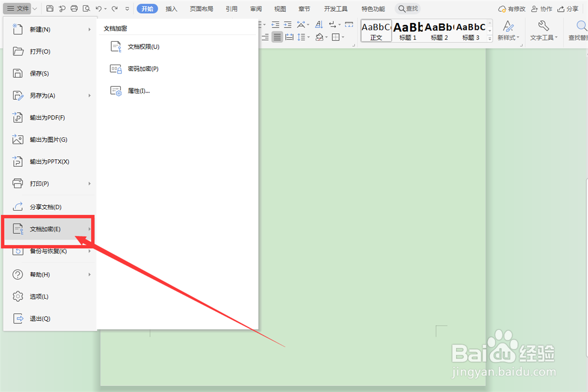Viewport: 588px width, 392px height.
Task: Open the quick access customize dropdown
Action: pos(127,9)
